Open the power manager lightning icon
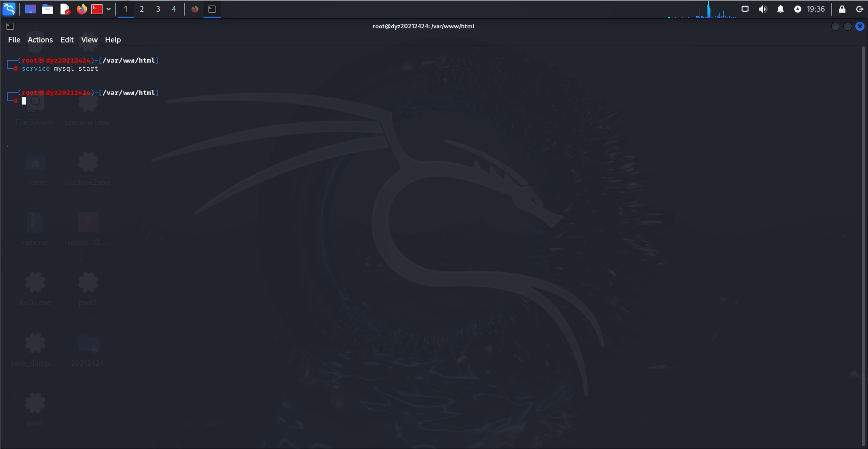The height and width of the screenshot is (449, 868). (x=798, y=9)
